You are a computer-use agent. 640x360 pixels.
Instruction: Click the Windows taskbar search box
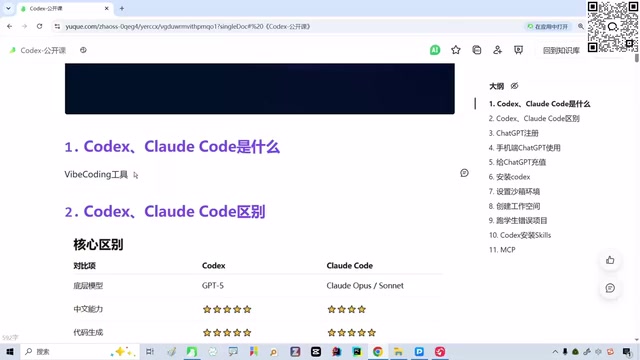pyautogui.click(x=80, y=351)
